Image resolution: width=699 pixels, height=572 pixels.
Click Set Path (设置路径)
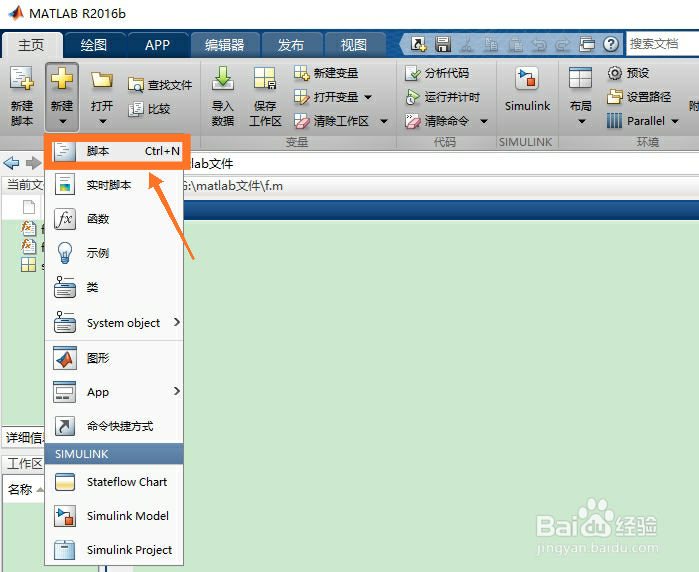tap(638, 97)
